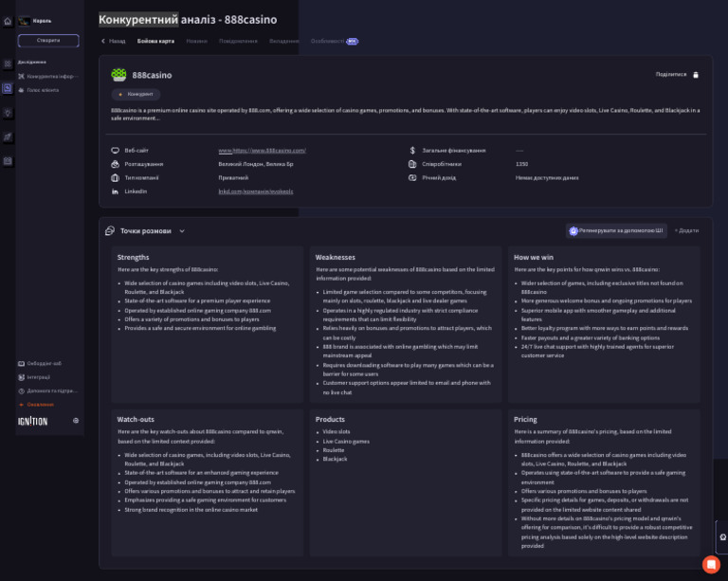Image resolution: width=728 pixels, height=581 pixels.
Task: Click the grid dashboard icon in left rail
Action: pyautogui.click(x=8, y=64)
